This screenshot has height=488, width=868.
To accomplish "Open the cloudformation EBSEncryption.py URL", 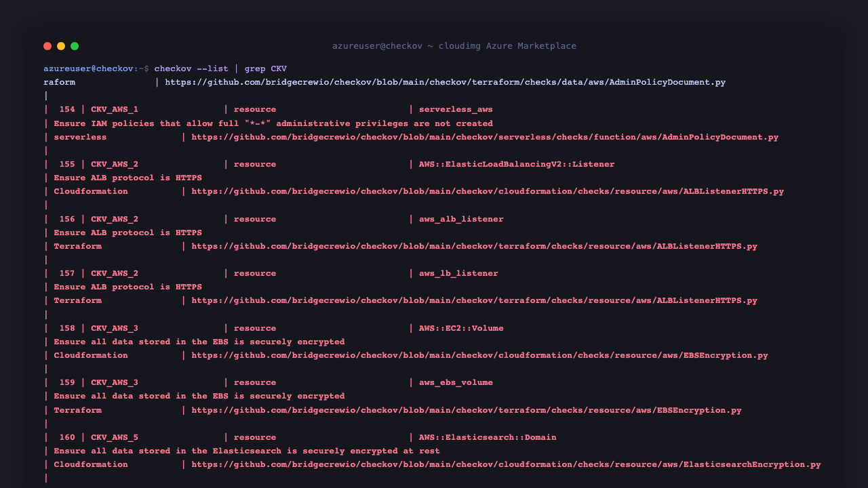I will (479, 355).
